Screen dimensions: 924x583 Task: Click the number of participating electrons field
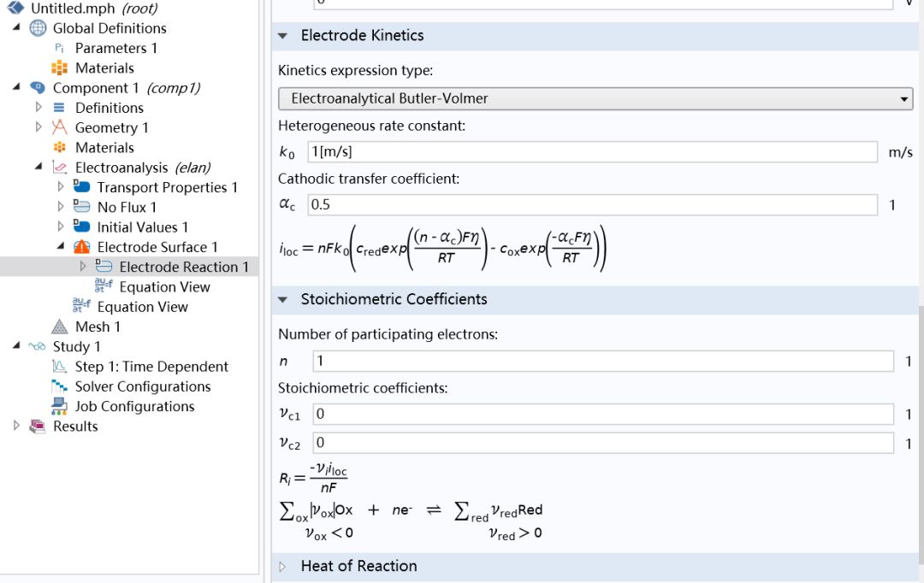click(602, 362)
